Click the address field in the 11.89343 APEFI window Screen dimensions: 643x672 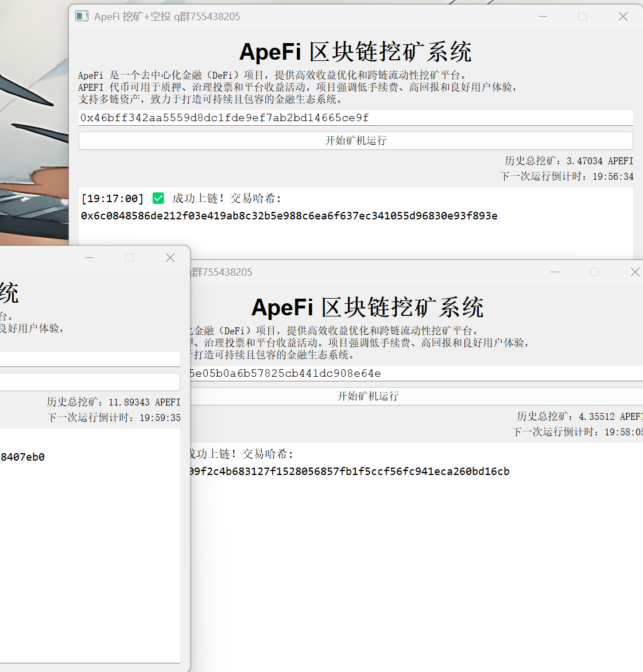click(90, 359)
